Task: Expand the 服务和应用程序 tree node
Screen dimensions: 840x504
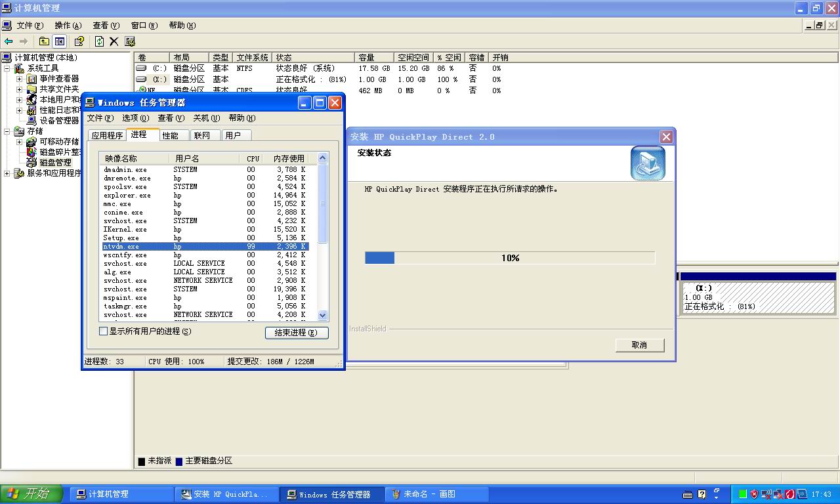Action: (x=7, y=173)
